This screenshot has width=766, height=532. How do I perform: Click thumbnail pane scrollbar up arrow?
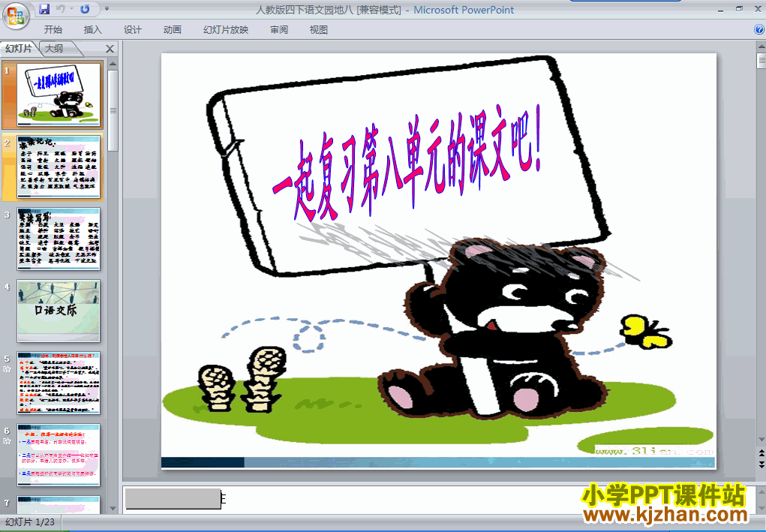[x=113, y=64]
